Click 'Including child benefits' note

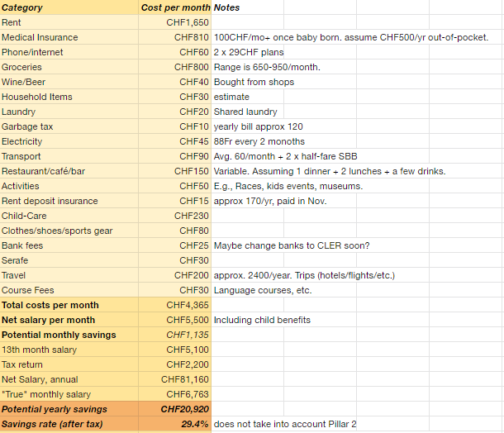[262, 320]
